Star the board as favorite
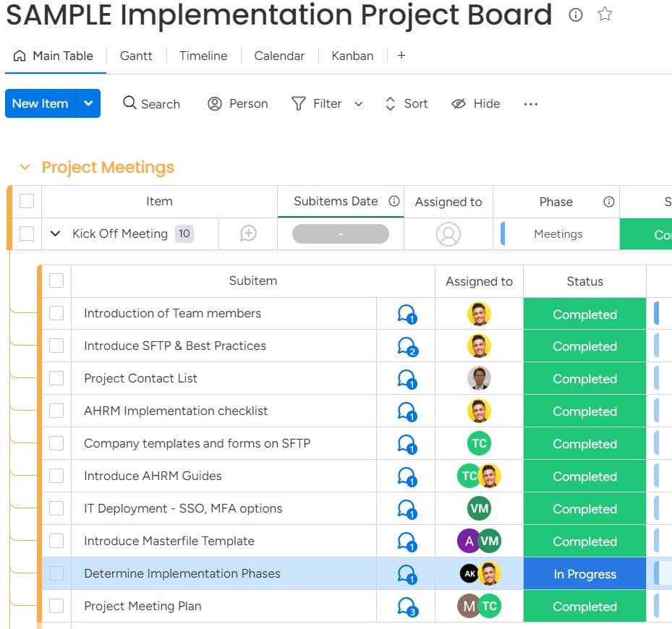Screen dimensions: 672x629 [605, 14]
